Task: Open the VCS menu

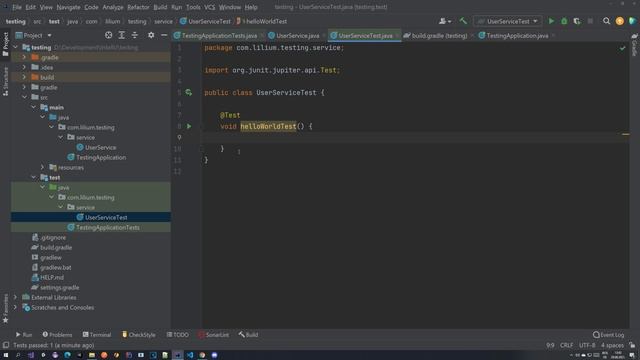Action: (209, 7)
